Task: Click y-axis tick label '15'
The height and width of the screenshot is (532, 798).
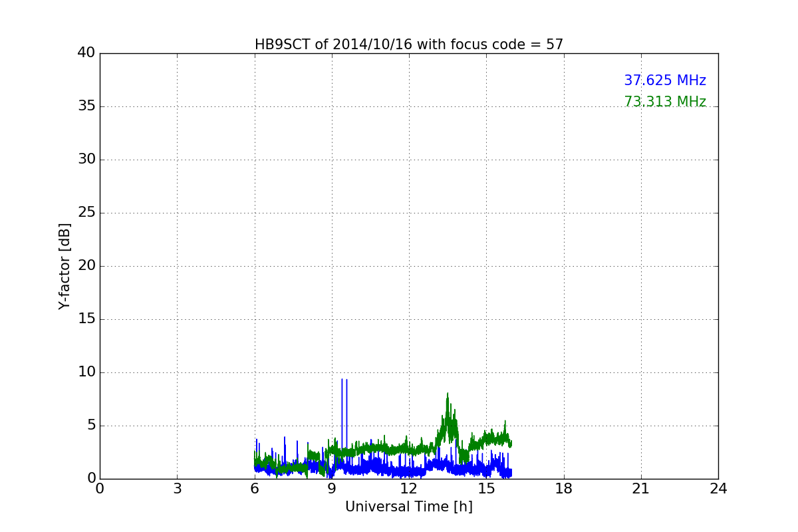Action: (x=86, y=319)
